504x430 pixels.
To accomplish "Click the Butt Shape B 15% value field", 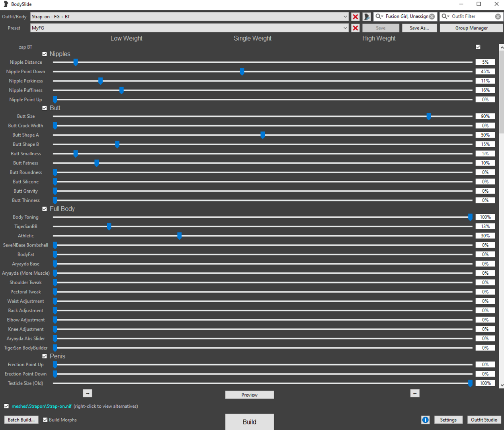I will click(485, 145).
